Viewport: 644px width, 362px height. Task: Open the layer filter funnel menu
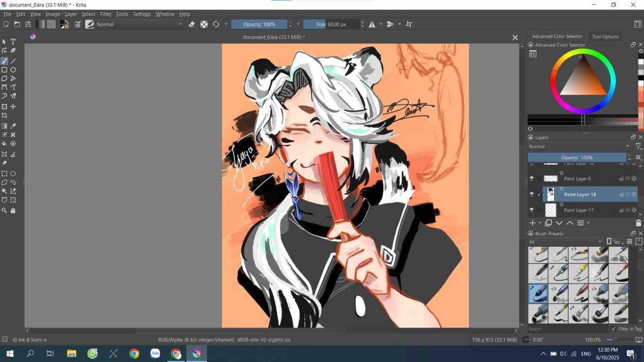tap(638, 147)
